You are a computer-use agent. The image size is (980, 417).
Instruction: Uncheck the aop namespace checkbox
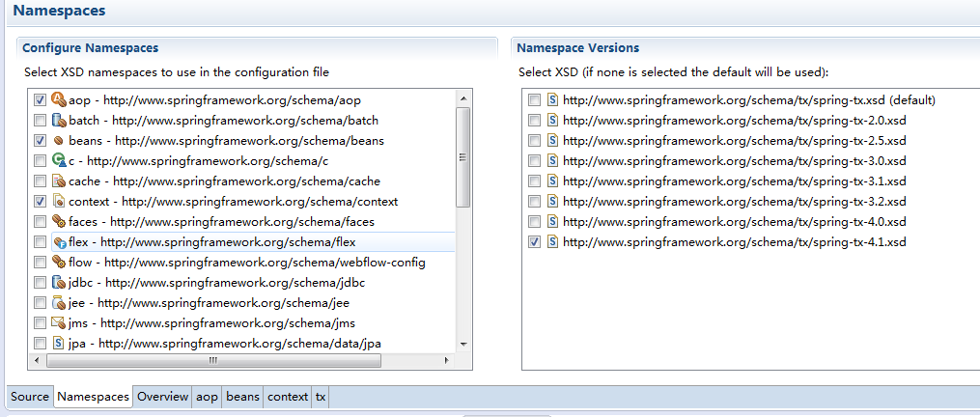(x=40, y=100)
